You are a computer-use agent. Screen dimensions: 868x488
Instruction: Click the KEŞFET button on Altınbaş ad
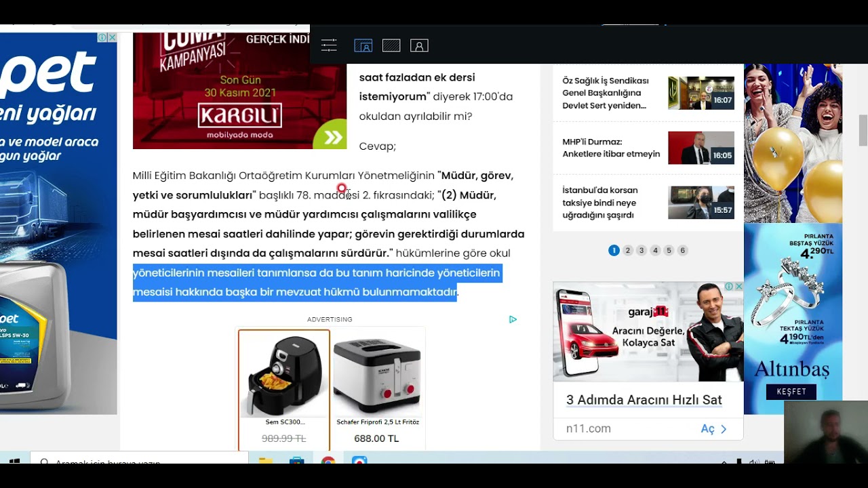pyautogui.click(x=791, y=392)
